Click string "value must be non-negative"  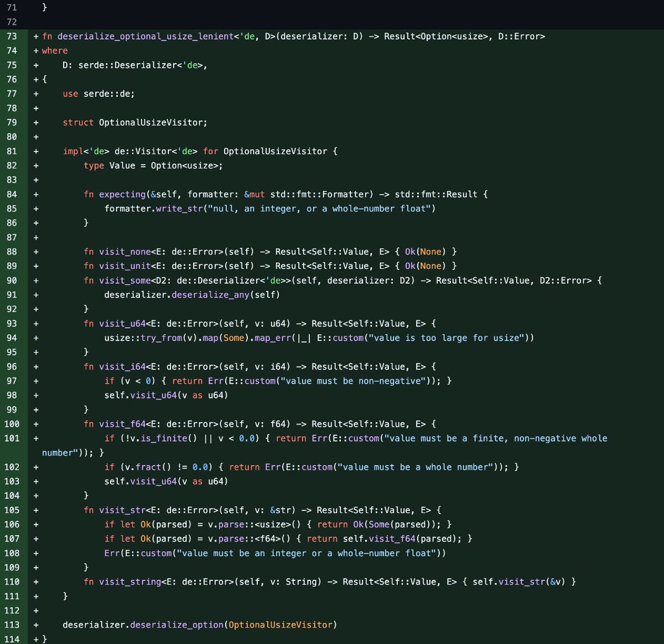pyautogui.click(x=353, y=381)
